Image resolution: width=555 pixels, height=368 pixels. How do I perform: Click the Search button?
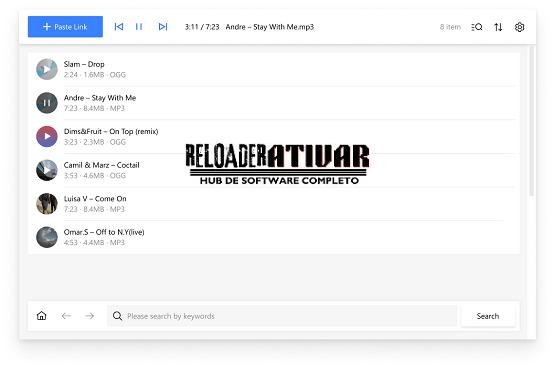[x=488, y=316]
